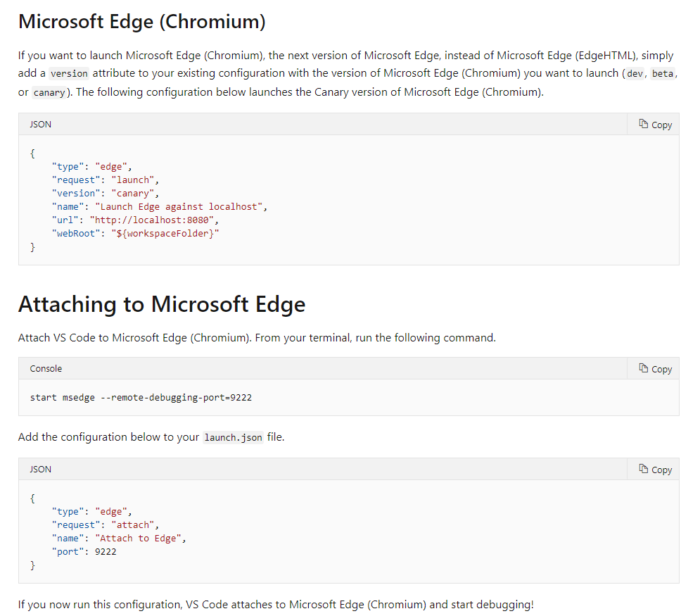Click the "Launch Edge against localhost" name value
The height and width of the screenshot is (616, 700).
coord(181,207)
